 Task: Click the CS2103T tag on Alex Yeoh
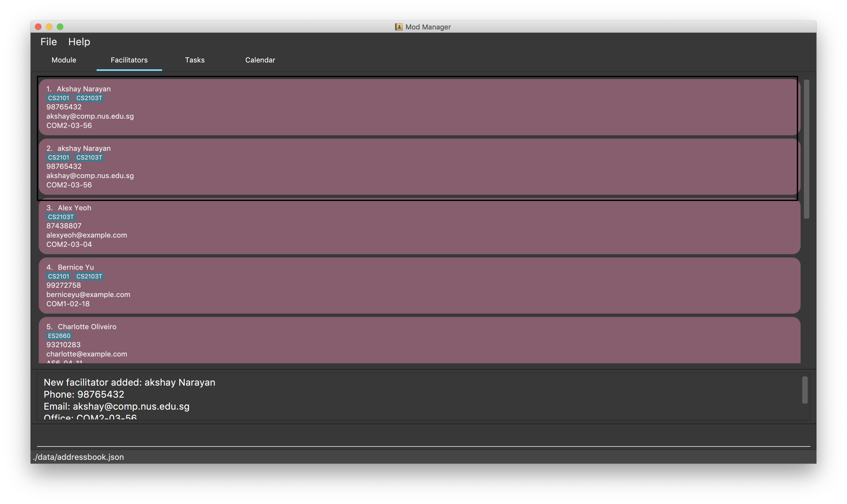click(61, 217)
